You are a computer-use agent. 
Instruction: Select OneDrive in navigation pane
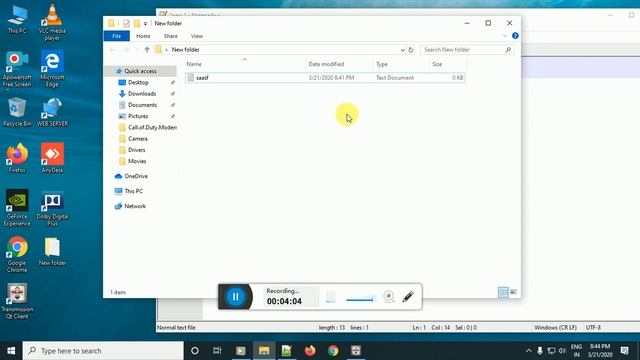pos(136,176)
